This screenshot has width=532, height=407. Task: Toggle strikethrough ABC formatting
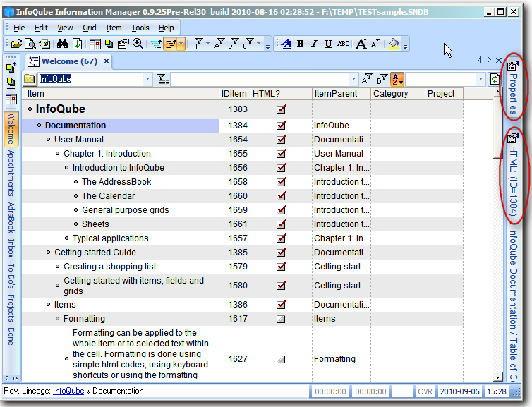343,44
